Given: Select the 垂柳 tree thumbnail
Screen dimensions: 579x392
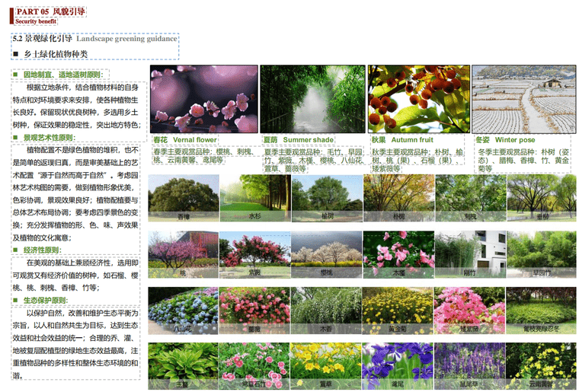Looking at the screenshot, I should point(542,198).
